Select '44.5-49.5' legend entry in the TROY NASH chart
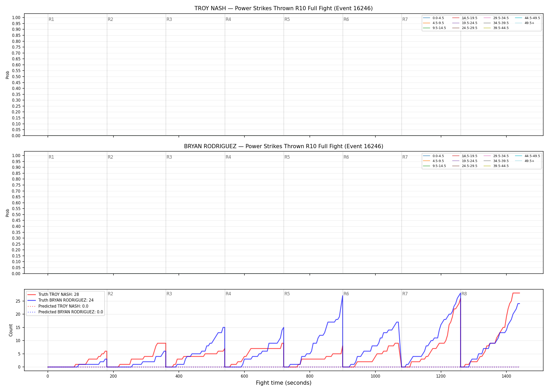 pyautogui.click(x=528, y=18)
